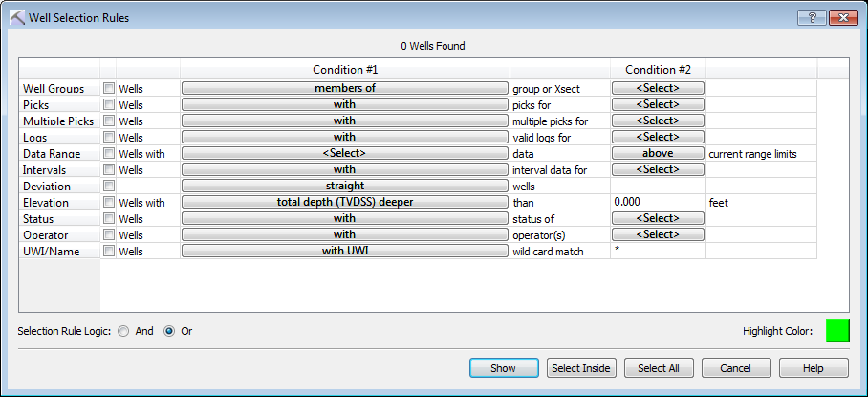Enable the Well Groups rule checkbox

109,88
